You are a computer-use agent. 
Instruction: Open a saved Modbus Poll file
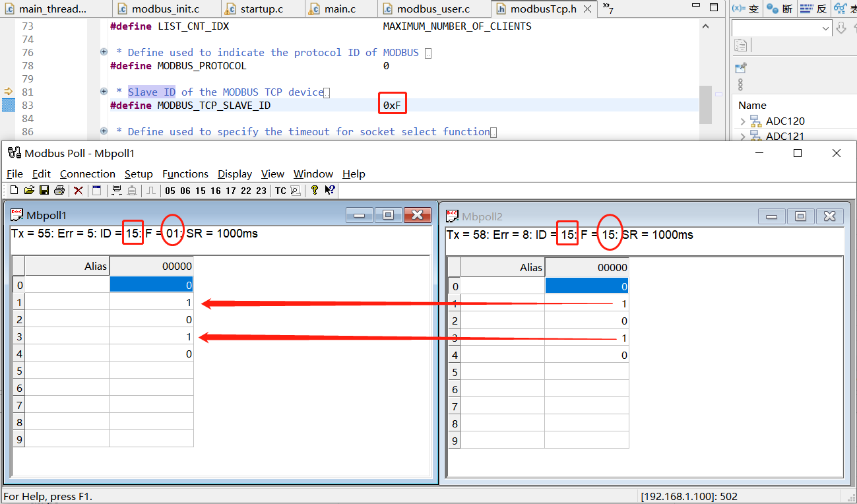pyautogui.click(x=29, y=190)
